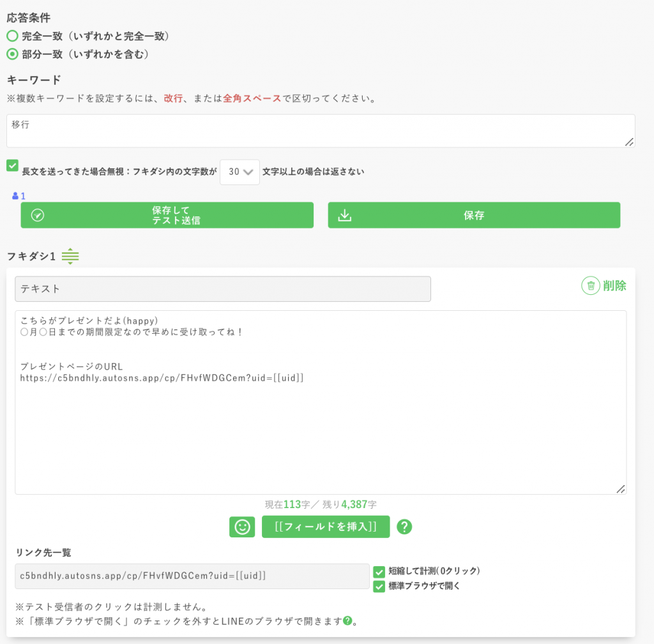Select the 完全一致 radio button
The width and height of the screenshot is (654, 644).
(11, 36)
